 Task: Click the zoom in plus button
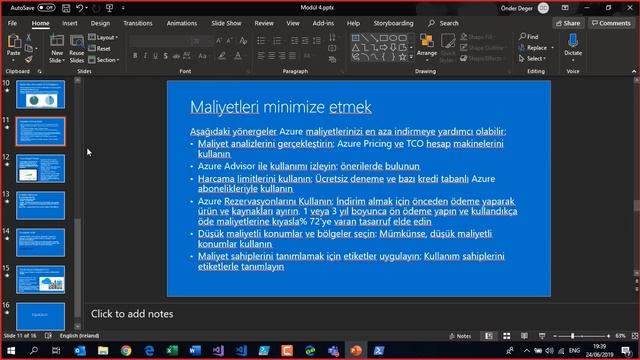coord(608,336)
